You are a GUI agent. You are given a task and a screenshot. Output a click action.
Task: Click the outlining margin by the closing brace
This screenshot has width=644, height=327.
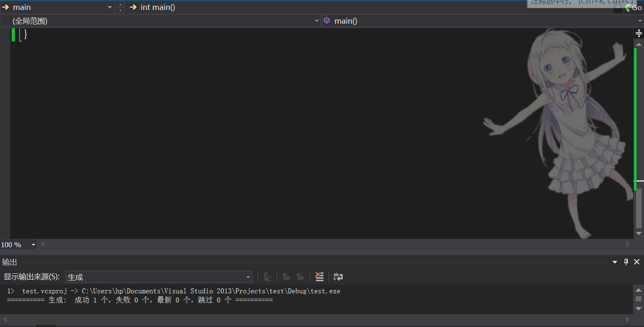20,35
